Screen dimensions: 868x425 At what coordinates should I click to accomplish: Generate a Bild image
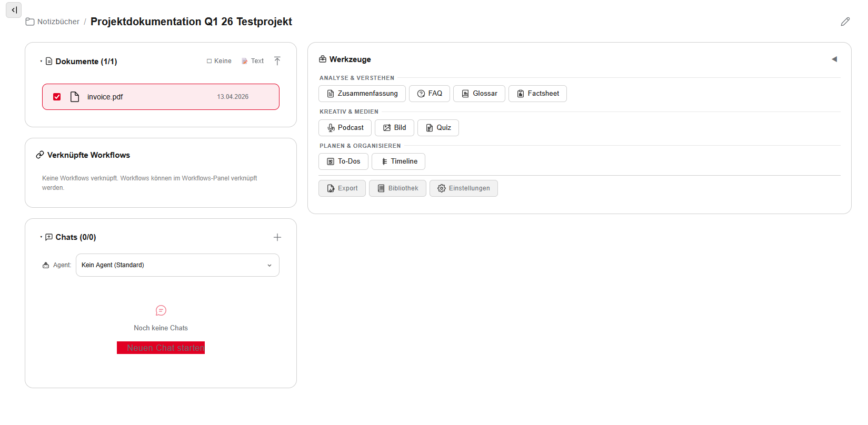[394, 128]
